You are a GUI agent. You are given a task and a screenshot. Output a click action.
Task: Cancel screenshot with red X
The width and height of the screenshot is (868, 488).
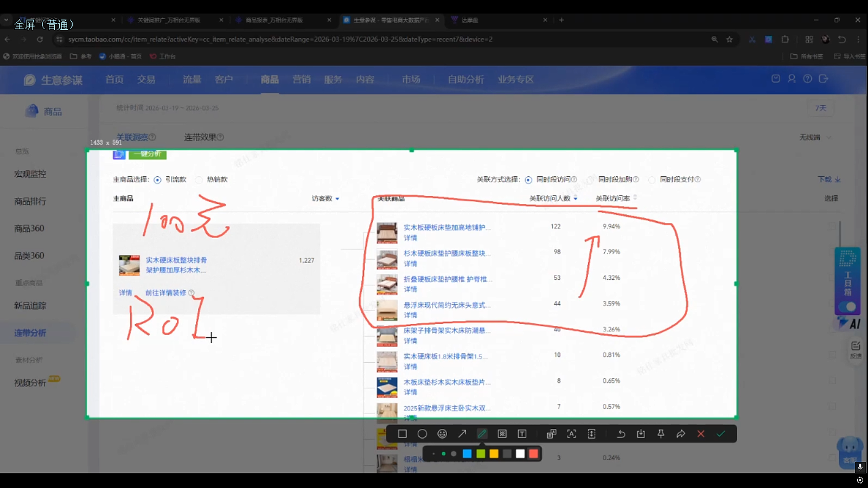(x=701, y=434)
